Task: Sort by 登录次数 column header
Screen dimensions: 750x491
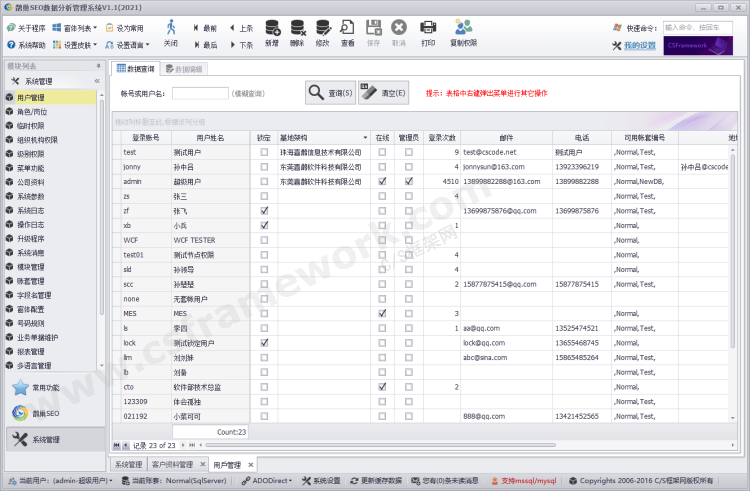Action: click(x=441, y=138)
